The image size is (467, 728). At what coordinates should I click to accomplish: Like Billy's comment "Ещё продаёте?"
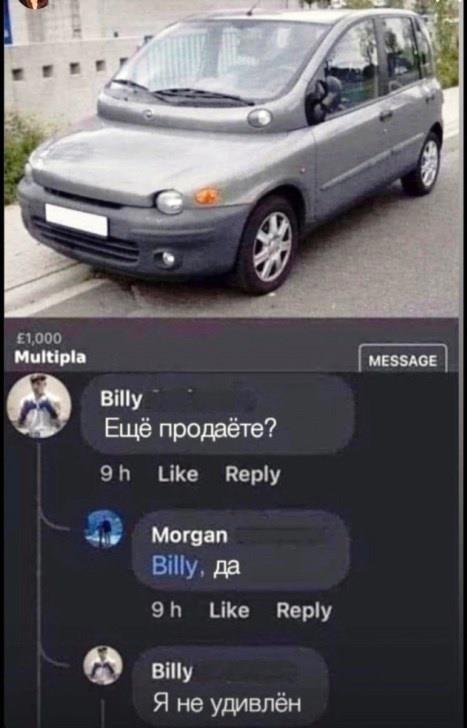pyautogui.click(x=178, y=474)
